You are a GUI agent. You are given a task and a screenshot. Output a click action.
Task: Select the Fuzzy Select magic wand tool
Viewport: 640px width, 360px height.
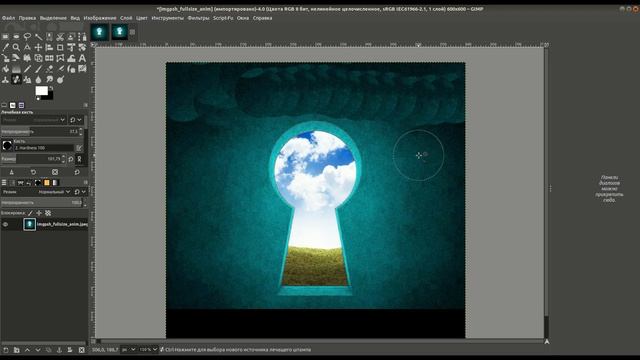tap(38, 37)
